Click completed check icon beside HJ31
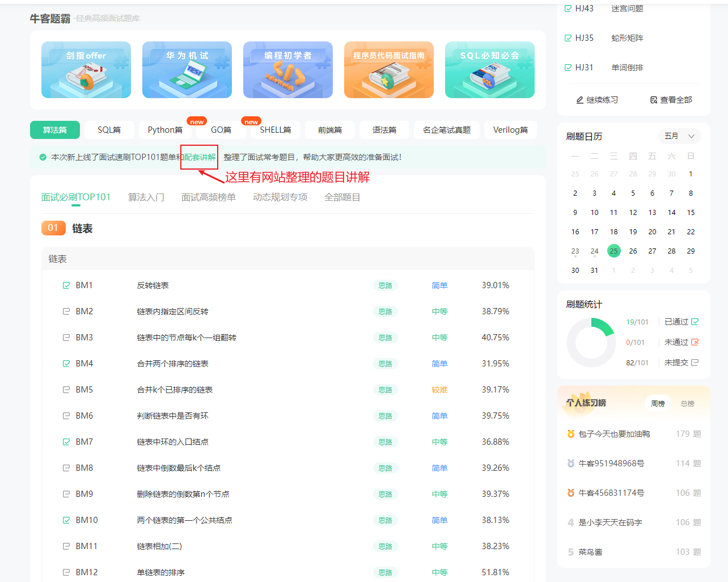The image size is (728, 582). pyautogui.click(x=568, y=68)
